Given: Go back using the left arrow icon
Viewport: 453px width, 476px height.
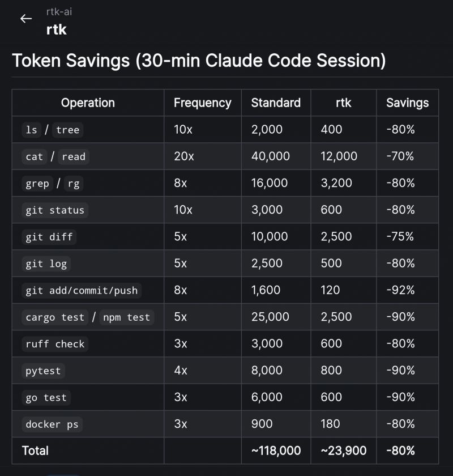Looking at the screenshot, I should [x=26, y=19].
